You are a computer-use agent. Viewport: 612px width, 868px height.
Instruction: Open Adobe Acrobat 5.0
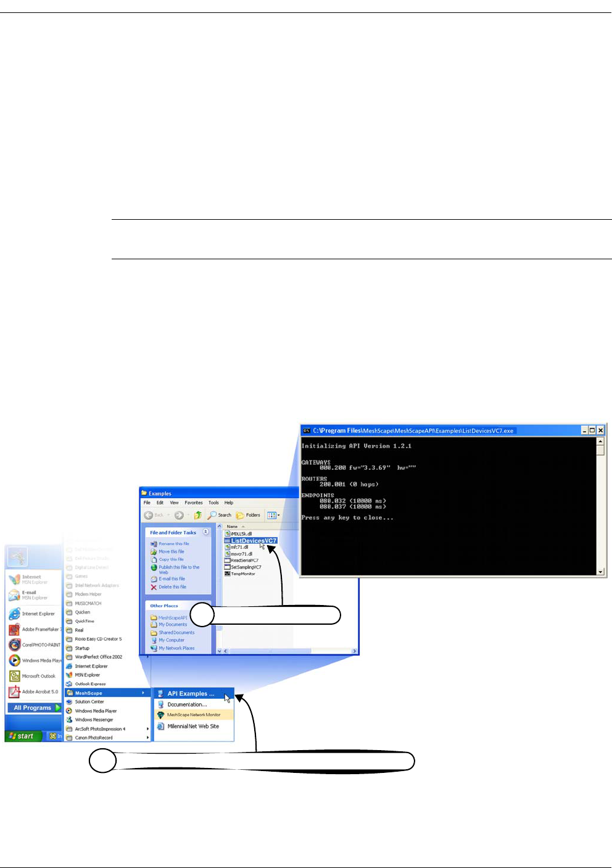click(33, 691)
